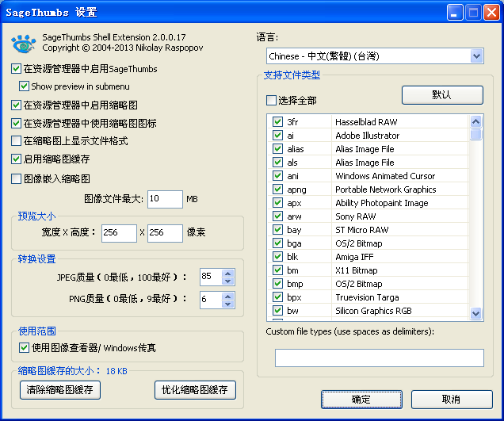Uncheck the ani Windows Animated Cursor checkbox
The height and width of the screenshot is (421, 504).
pyautogui.click(x=277, y=175)
